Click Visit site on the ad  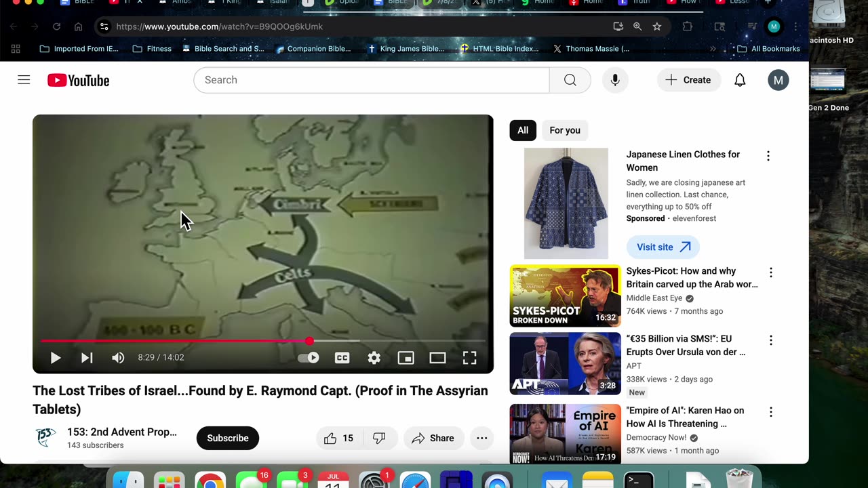pos(663,247)
